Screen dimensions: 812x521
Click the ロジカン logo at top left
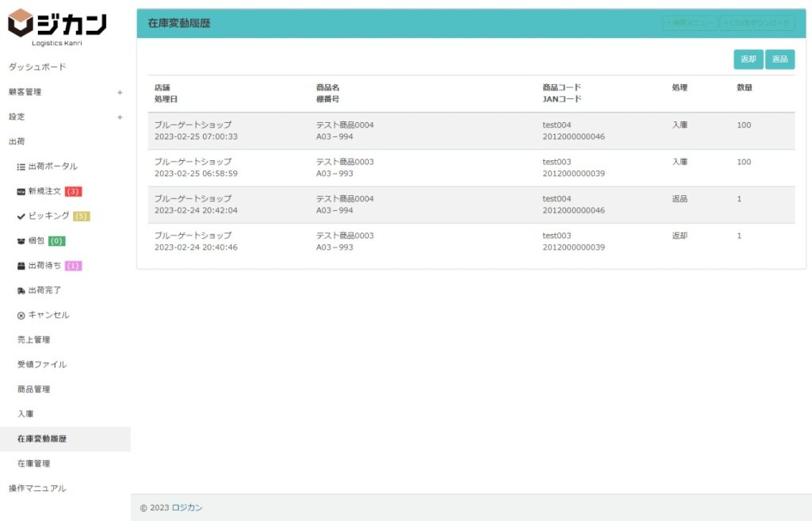coord(57,26)
